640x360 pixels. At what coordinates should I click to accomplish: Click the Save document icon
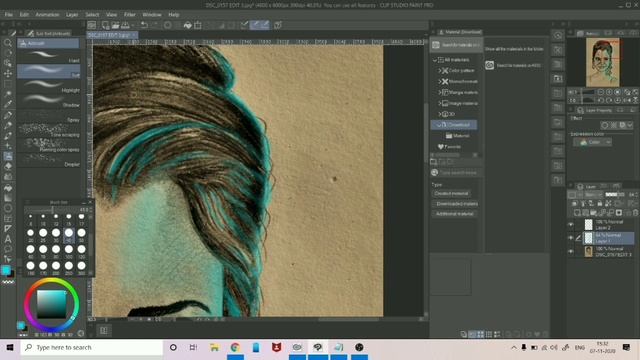[125, 25]
